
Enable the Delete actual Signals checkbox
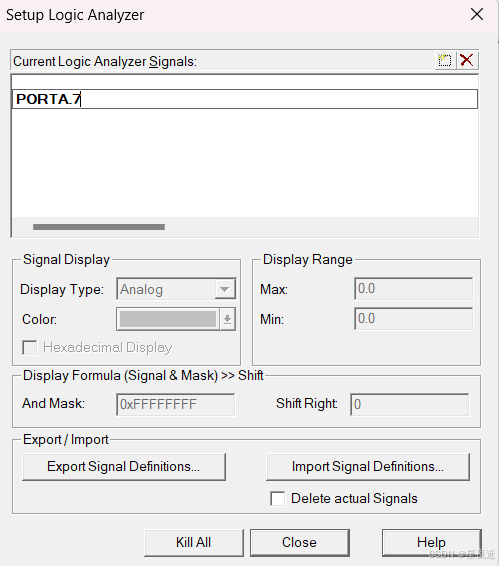click(x=278, y=498)
